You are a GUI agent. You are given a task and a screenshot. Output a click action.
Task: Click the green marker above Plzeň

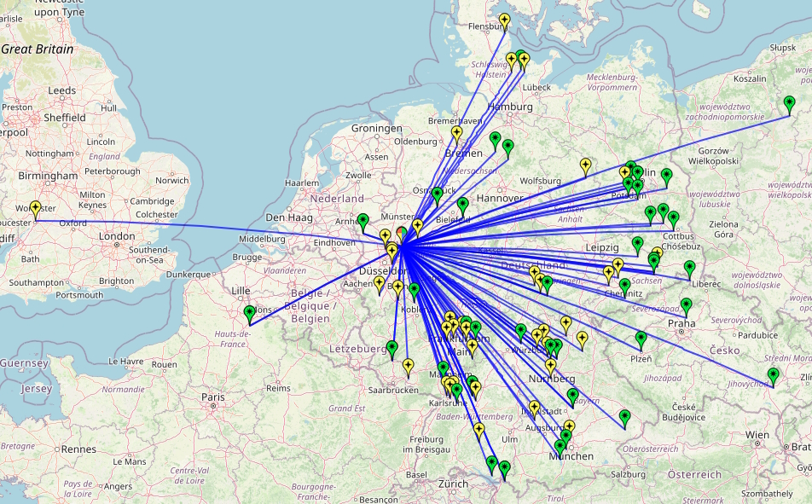click(x=641, y=339)
